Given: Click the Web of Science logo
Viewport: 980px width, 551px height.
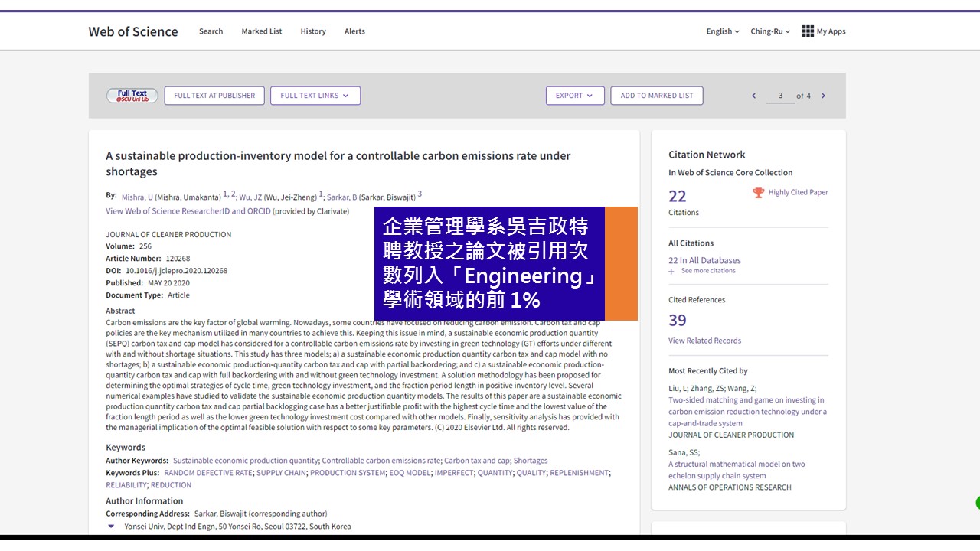Looking at the screenshot, I should pyautogui.click(x=133, y=31).
